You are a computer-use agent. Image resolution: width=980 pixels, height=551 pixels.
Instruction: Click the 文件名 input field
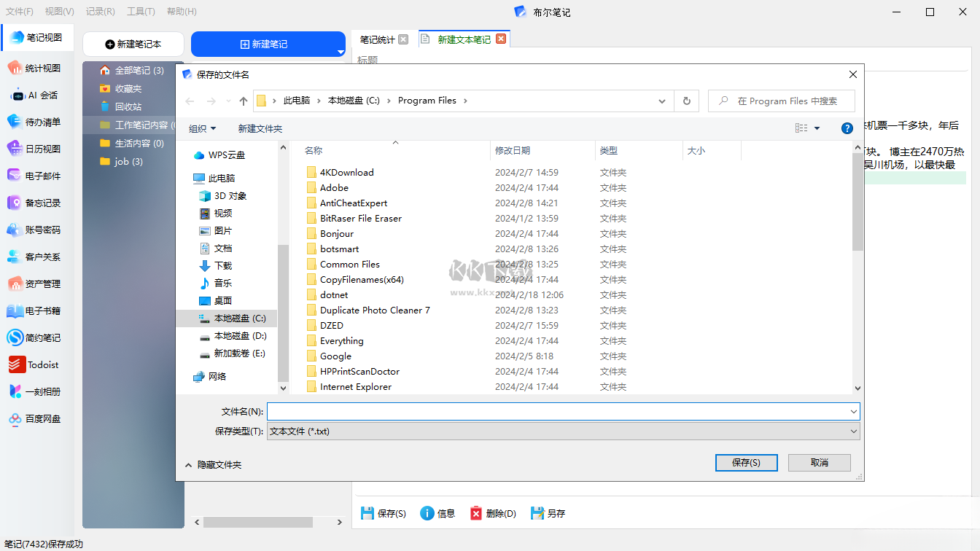(558, 412)
